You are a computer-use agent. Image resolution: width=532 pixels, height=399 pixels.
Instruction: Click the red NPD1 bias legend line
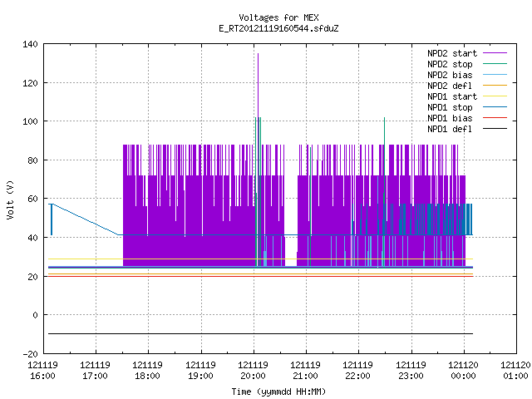(x=495, y=118)
